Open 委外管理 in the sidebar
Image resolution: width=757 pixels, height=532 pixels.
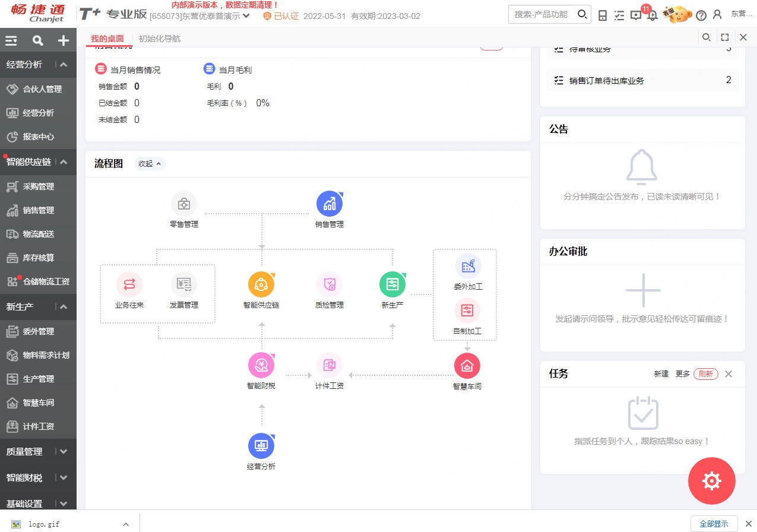[x=38, y=331]
